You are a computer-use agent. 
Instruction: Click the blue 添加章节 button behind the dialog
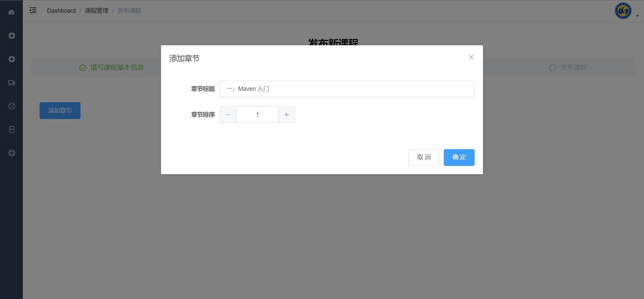pos(60,111)
